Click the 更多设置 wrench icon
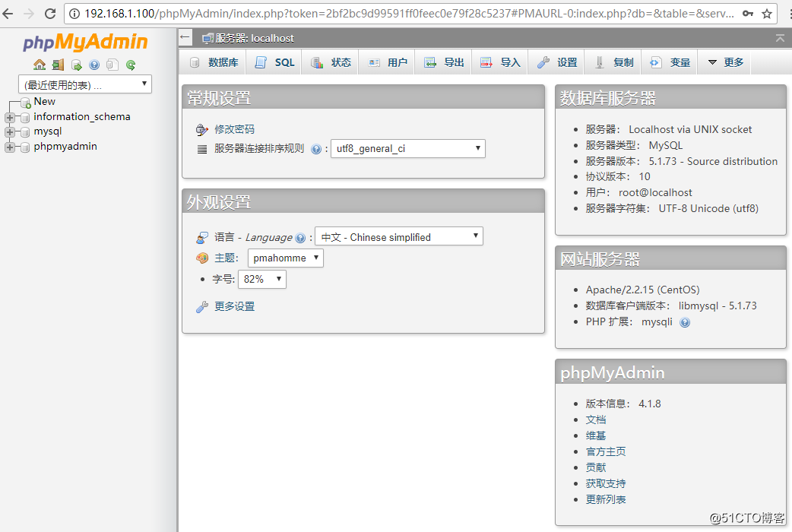Viewport: 792px width, 532px height. [x=202, y=307]
